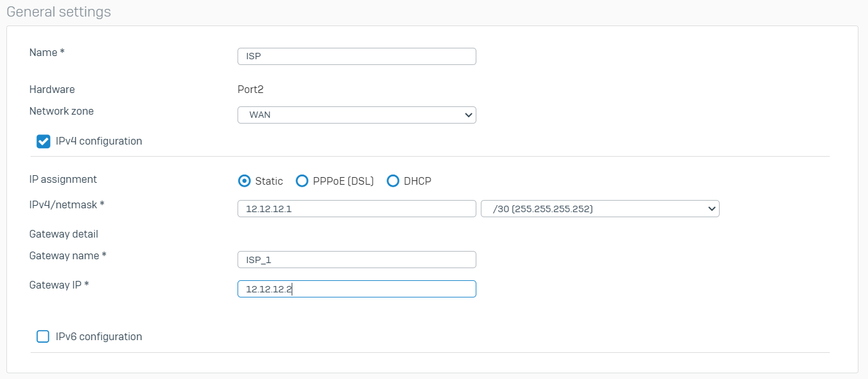This screenshot has height=379, width=868.
Task: Click the General settings heading
Action: click(x=59, y=12)
